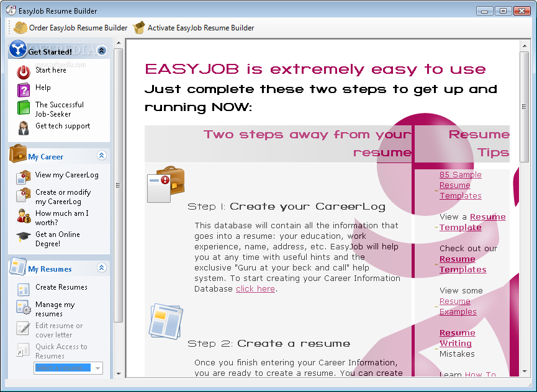This screenshot has width=537, height=392.
Task: Click the My Career briefcase icon
Action: (18, 154)
